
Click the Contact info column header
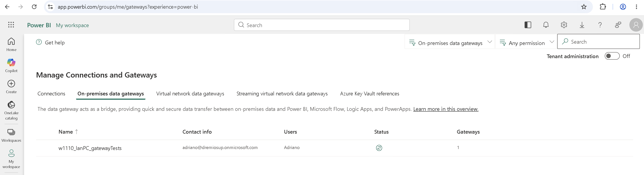point(197,132)
